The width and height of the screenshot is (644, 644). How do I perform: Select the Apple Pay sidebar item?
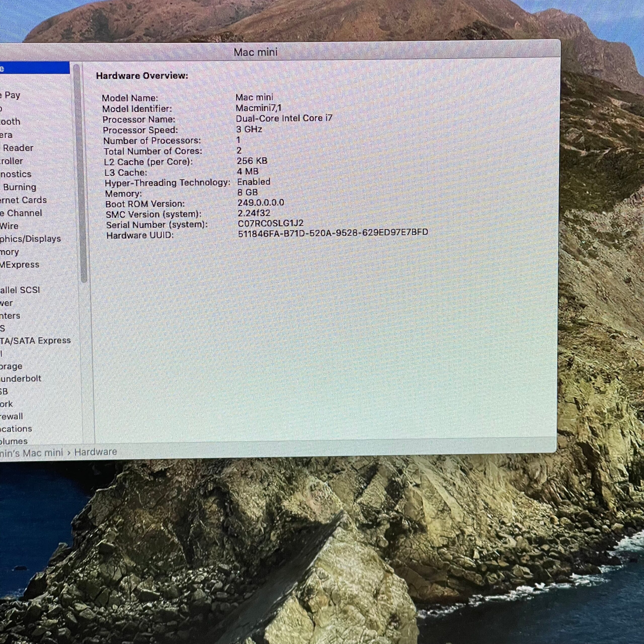click(x=10, y=95)
